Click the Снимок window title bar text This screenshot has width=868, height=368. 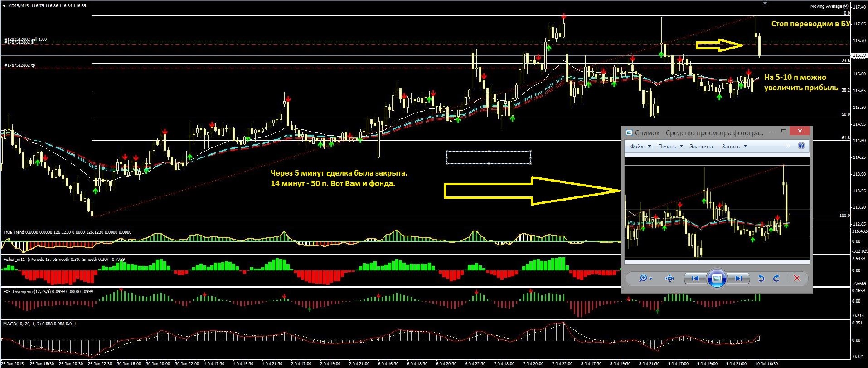(699, 132)
